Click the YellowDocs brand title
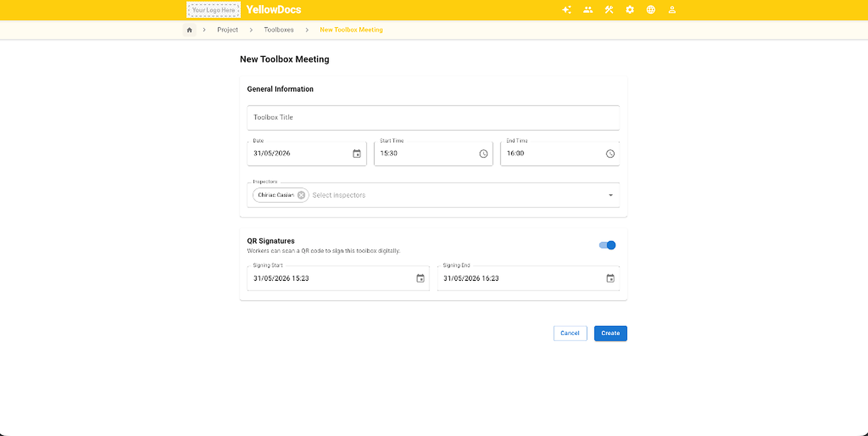This screenshot has width=868, height=436. [274, 10]
